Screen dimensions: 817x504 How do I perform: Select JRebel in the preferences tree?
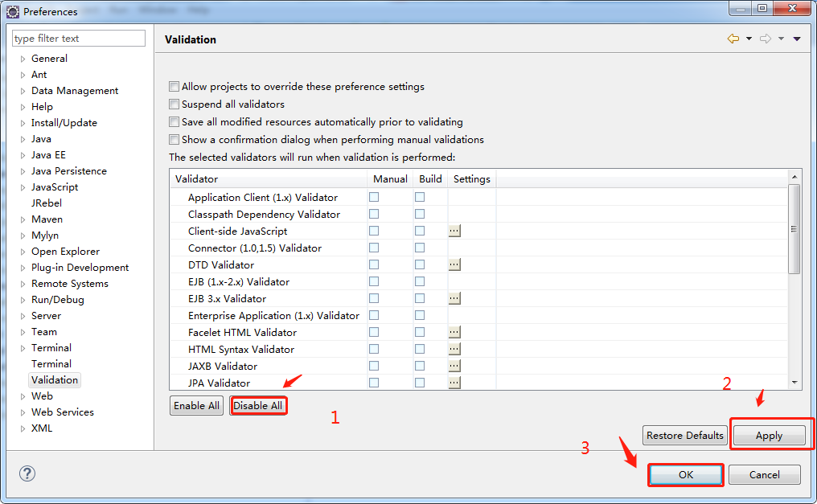tap(47, 203)
